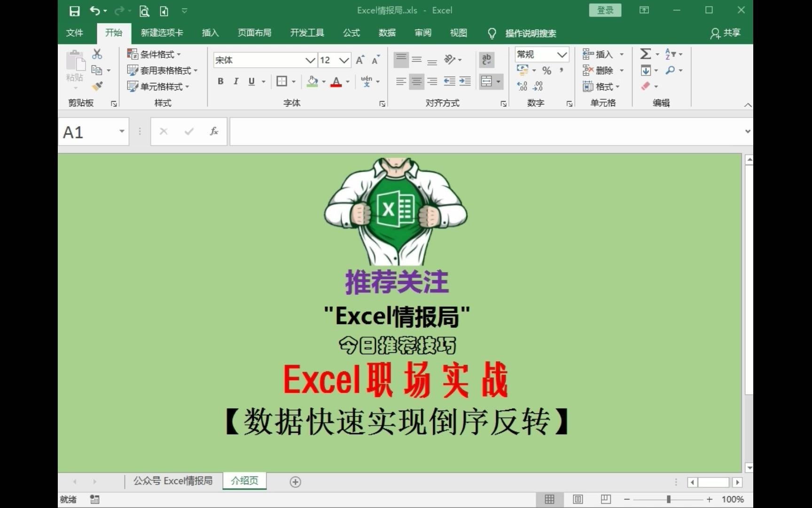The width and height of the screenshot is (812, 508).
Task: Click the Undo arrow icon
Action: point(95,10)
